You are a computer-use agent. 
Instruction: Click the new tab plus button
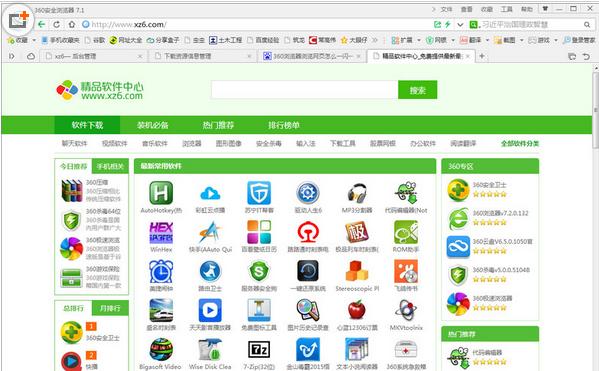point(482,56)
